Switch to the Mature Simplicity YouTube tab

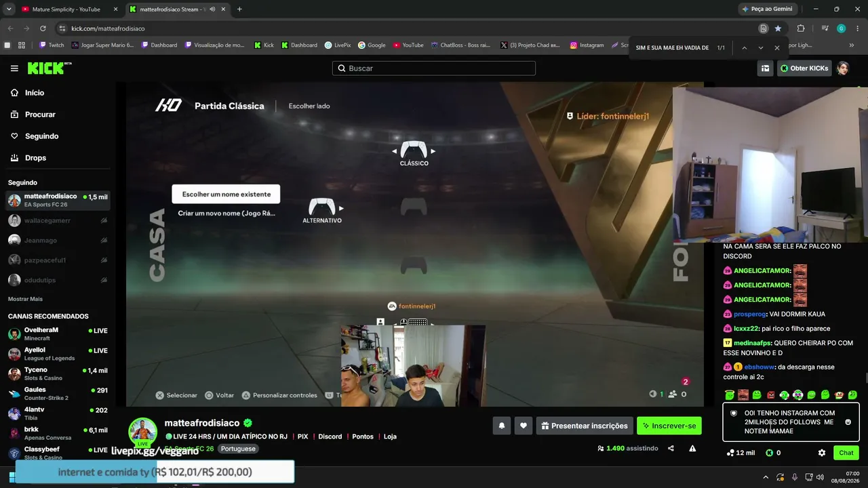coord(66,9)
